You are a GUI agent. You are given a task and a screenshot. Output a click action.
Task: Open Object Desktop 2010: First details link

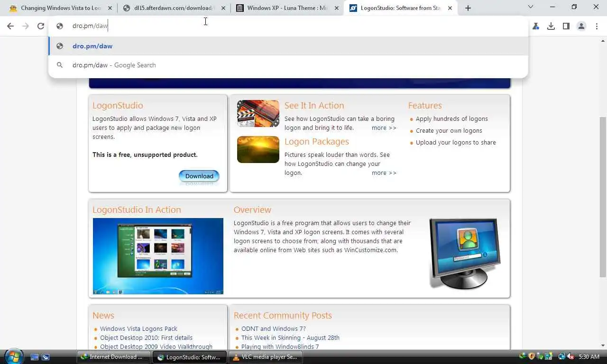coord(146,338)
